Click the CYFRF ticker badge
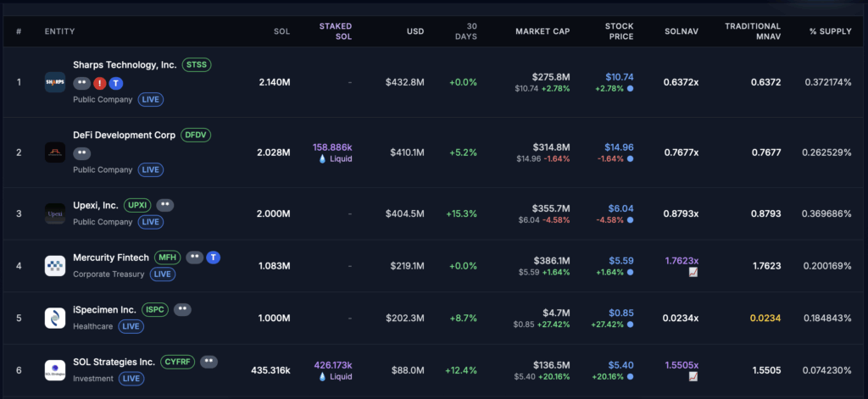 [x=178, y=362]
